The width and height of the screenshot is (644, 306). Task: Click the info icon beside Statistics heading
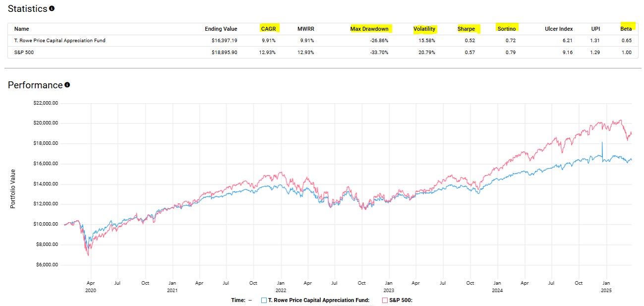(52, 8)
